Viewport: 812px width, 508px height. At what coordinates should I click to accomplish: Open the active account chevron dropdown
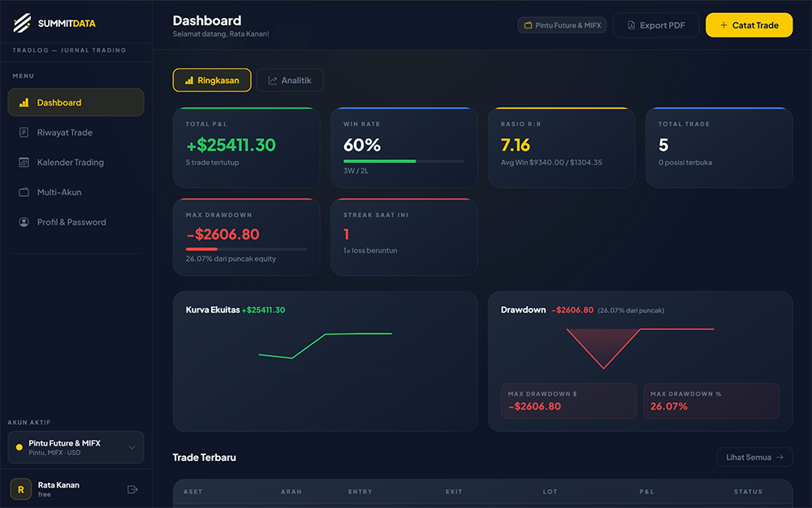click(134, 447)
